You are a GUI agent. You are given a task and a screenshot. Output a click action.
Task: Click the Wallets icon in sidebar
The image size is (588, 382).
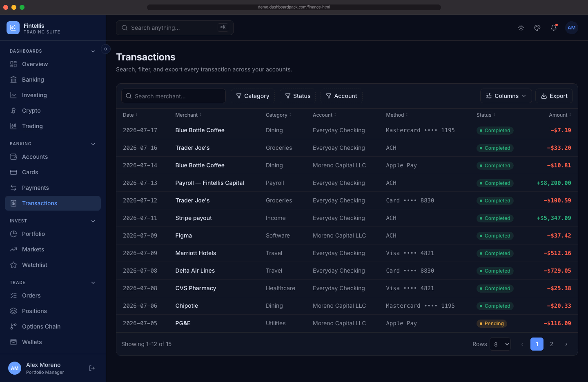point(13,342)
